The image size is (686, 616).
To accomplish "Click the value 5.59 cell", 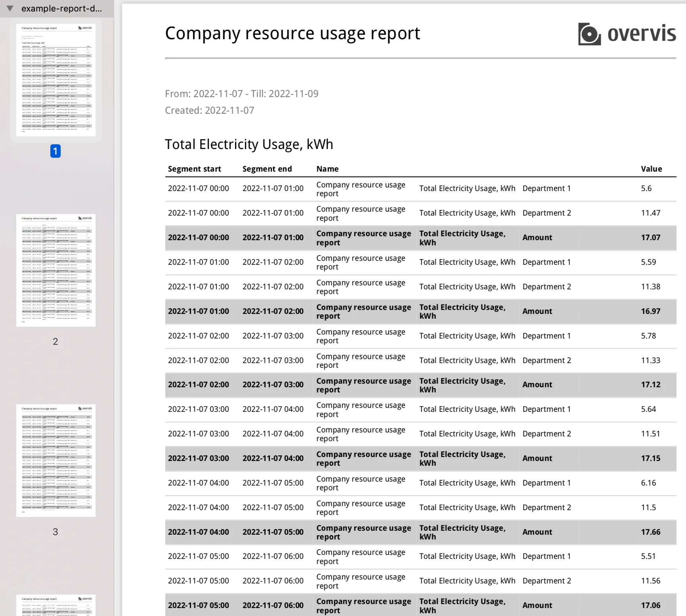I will coord(648,262).
